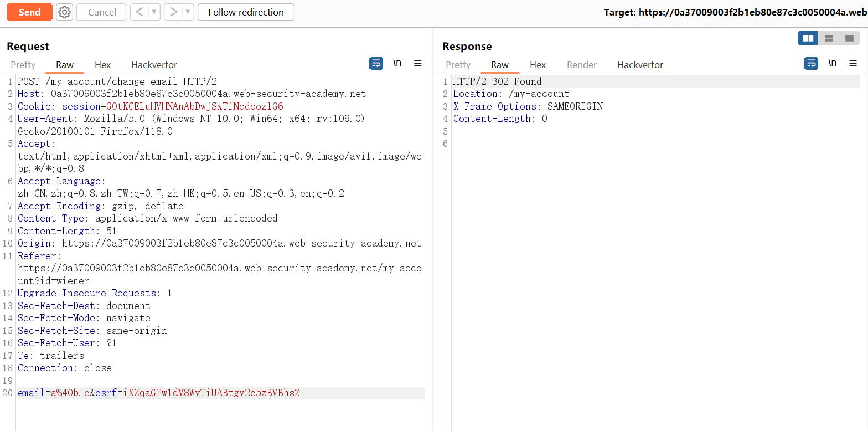Go back to previous request arrow

(x=140, y=12)
